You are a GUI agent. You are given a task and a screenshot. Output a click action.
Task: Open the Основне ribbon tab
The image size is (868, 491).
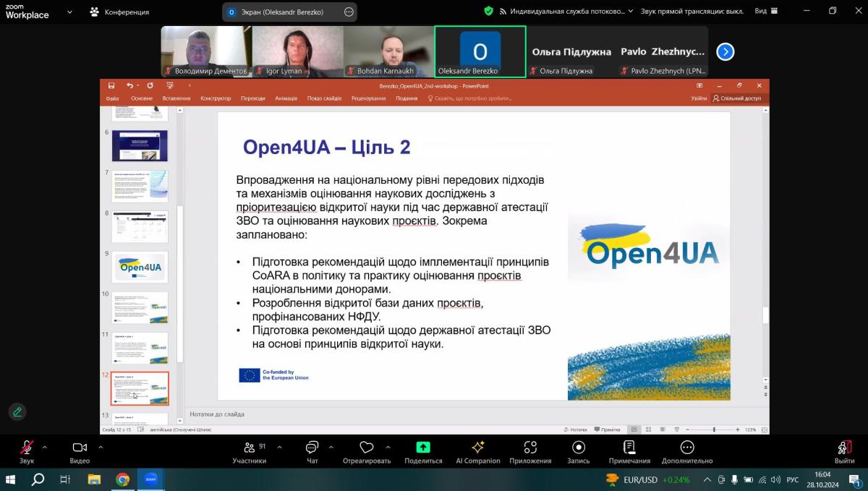tap(142, 98)
